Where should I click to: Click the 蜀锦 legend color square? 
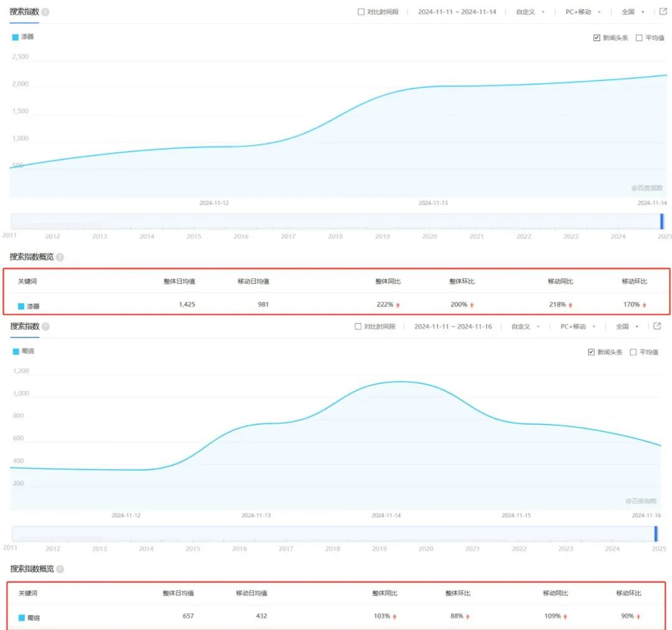16,352
